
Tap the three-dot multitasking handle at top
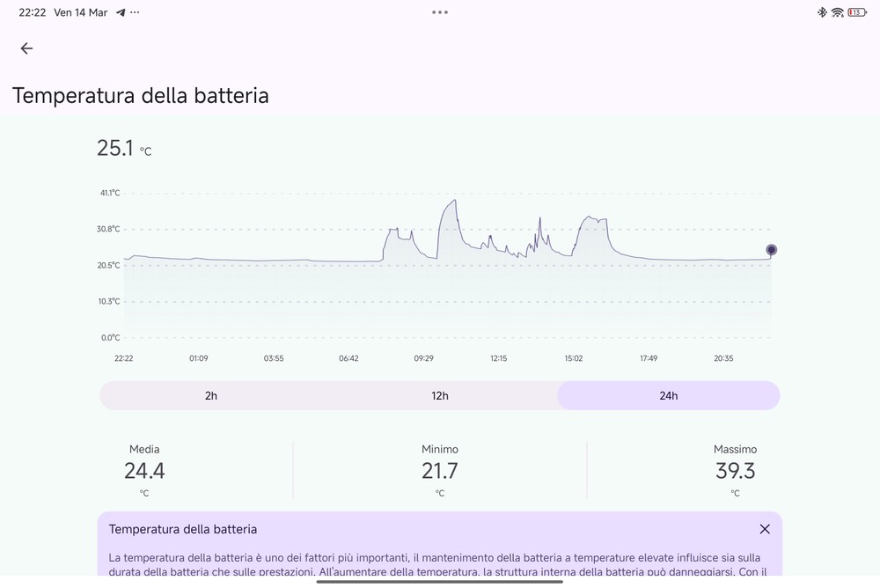(440, 12)
